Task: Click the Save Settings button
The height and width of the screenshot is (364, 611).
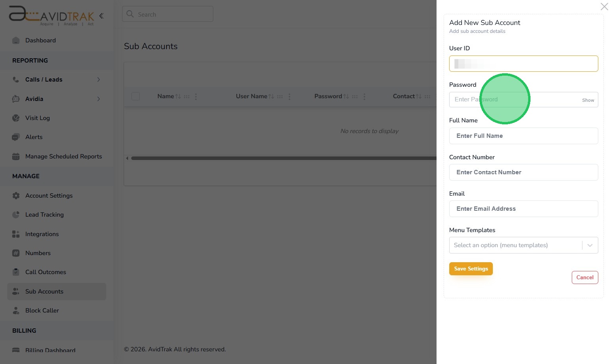Action: point(471,269)
